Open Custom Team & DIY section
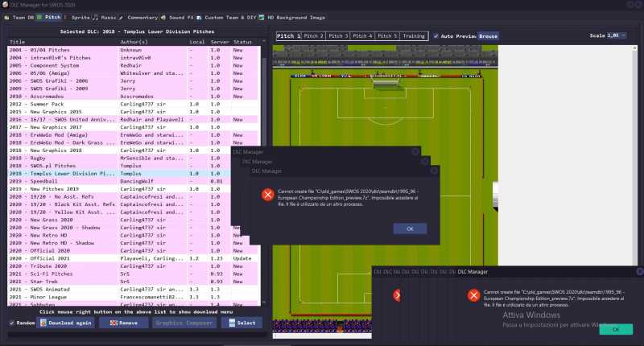This screenshot has height=346, width=644. pyautogui.click(x=227, y=16)
